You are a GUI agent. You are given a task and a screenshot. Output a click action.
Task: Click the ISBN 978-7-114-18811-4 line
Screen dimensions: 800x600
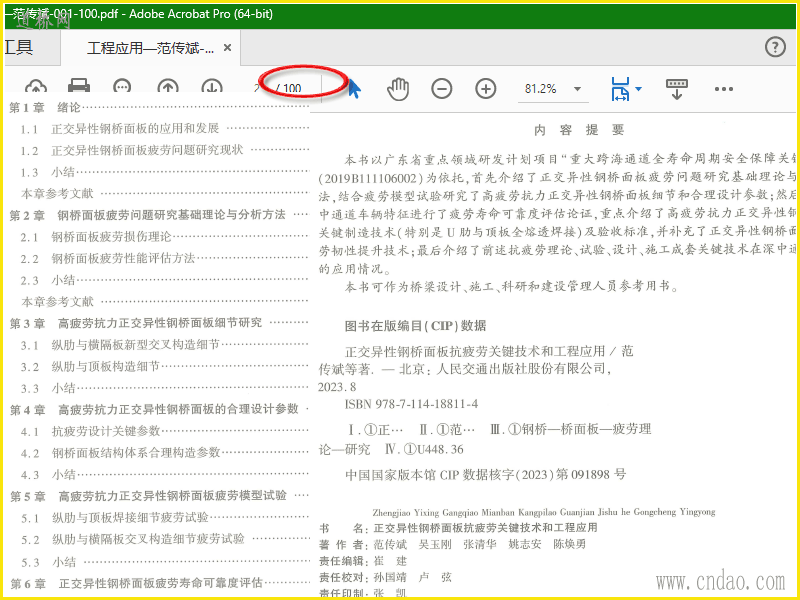click(412, 404)
